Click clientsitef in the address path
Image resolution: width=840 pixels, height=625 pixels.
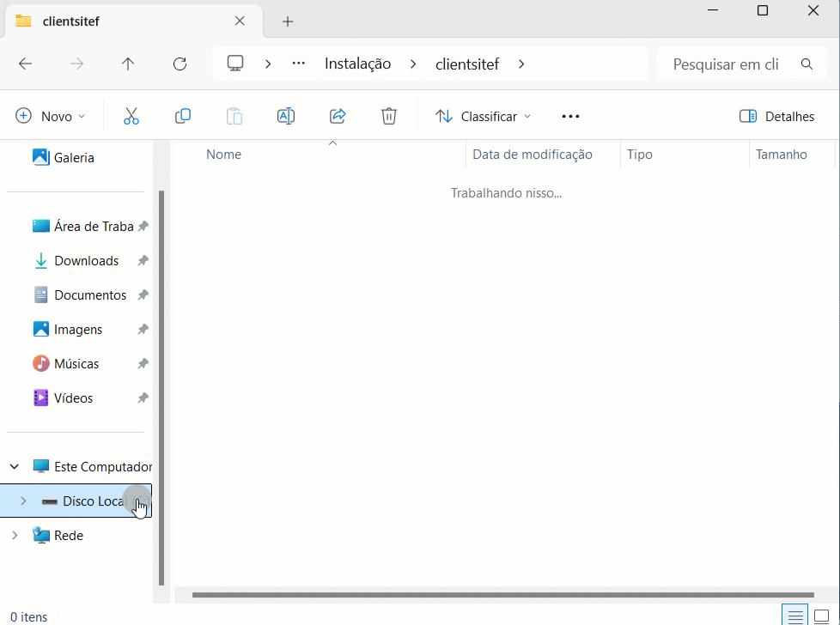(467, 64)
